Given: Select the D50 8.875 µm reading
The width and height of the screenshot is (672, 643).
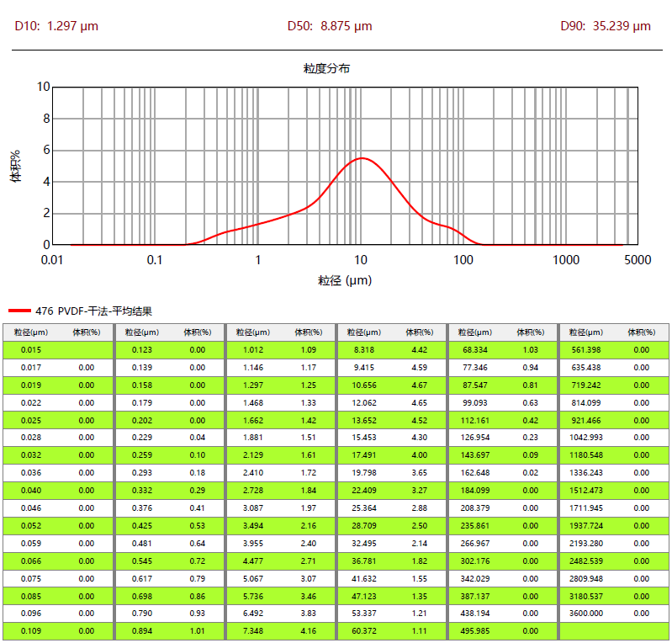Looking at the screenshot, I should pos(330,26).
